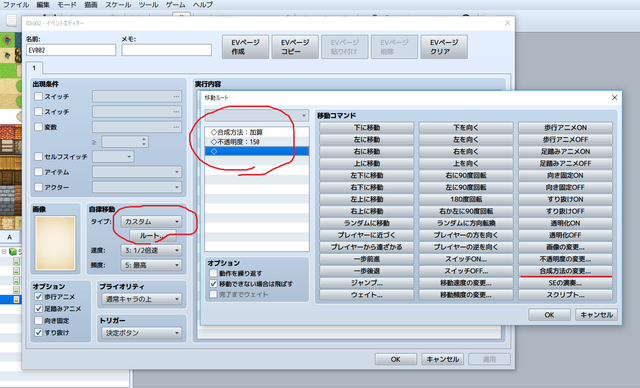This screenshot has width=640, height=388.
Task: Open トリガー dropdown showing 決定ボタン
Action: tap(141, 333)
